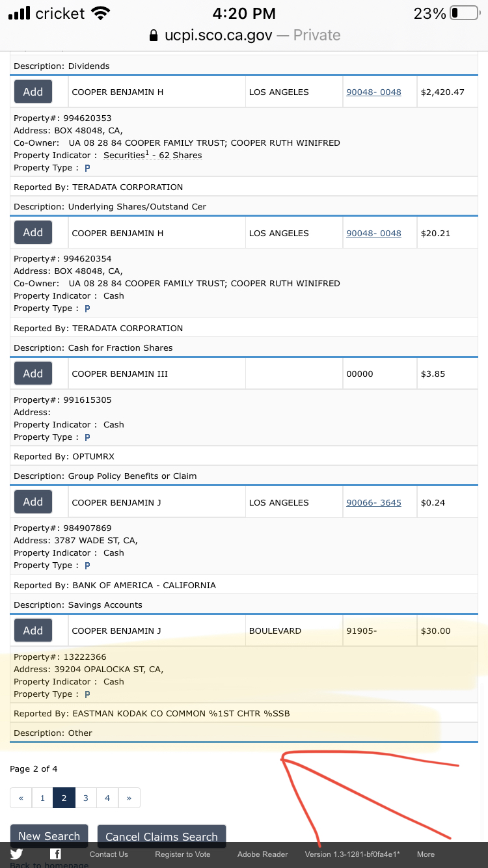Open the 90066-3645 zip code link
The image size is (488, 868).
pos(373,503)
